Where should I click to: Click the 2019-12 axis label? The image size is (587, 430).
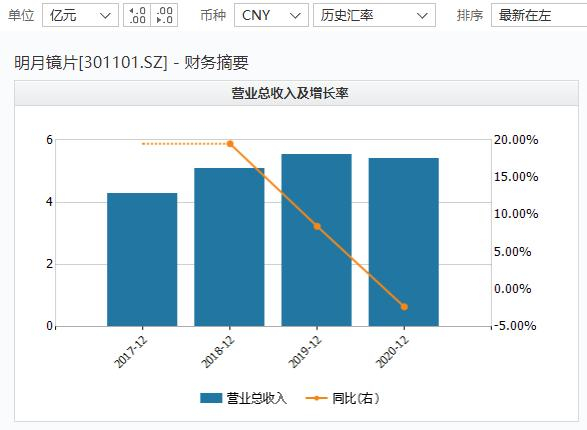[x=305, y=351]
